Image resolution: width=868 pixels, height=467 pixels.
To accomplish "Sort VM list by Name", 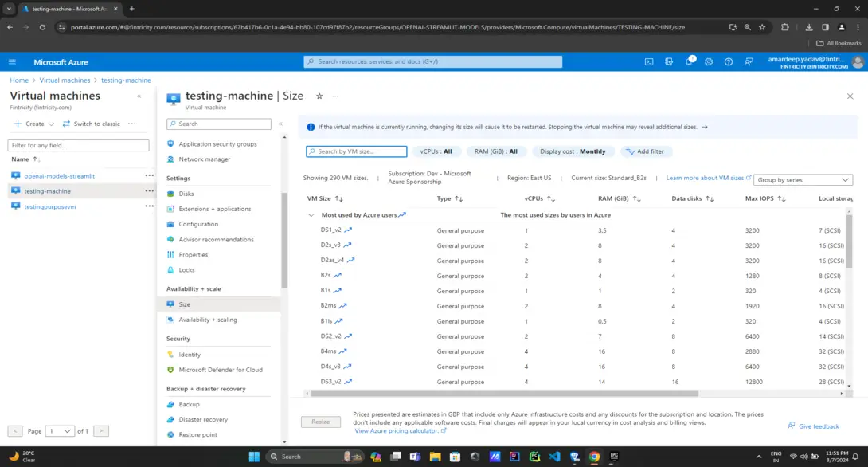I will tap(25, 159).
